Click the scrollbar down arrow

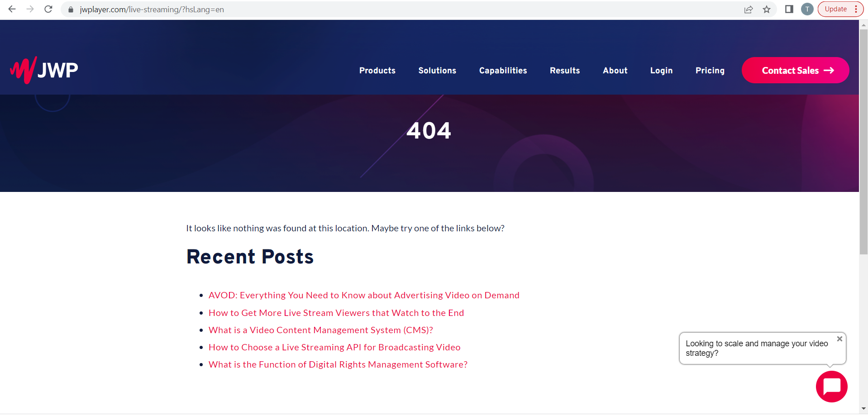click(863, 409)
